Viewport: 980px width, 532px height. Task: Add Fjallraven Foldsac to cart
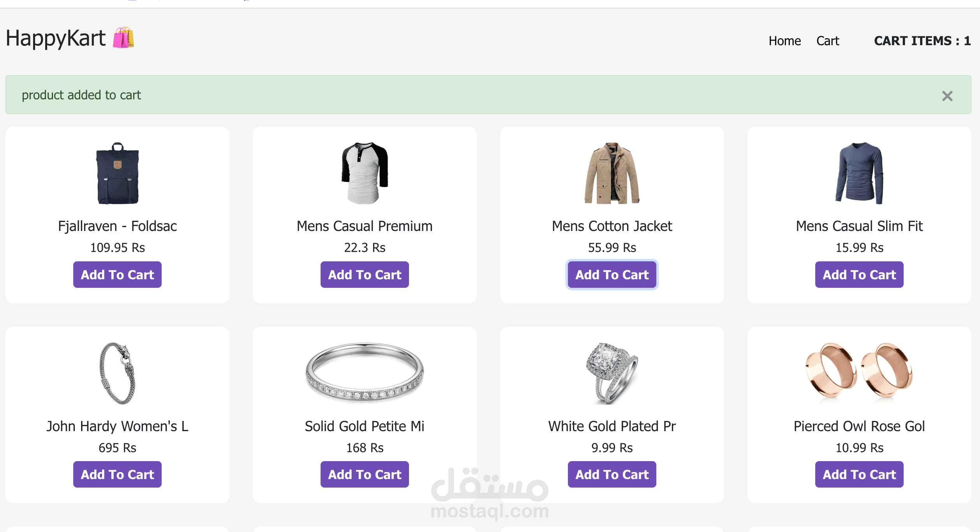[117, 275]
